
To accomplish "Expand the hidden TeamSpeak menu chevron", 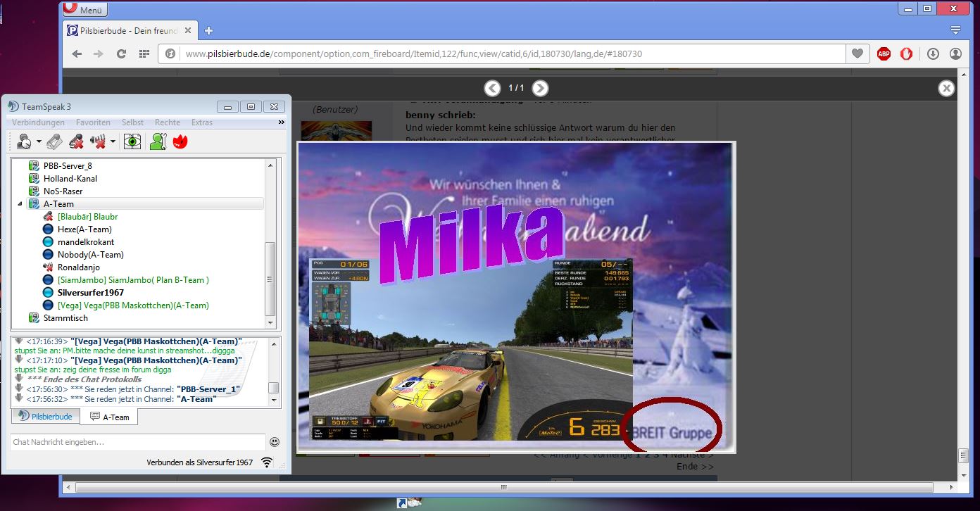I will (x=282, y=122).
